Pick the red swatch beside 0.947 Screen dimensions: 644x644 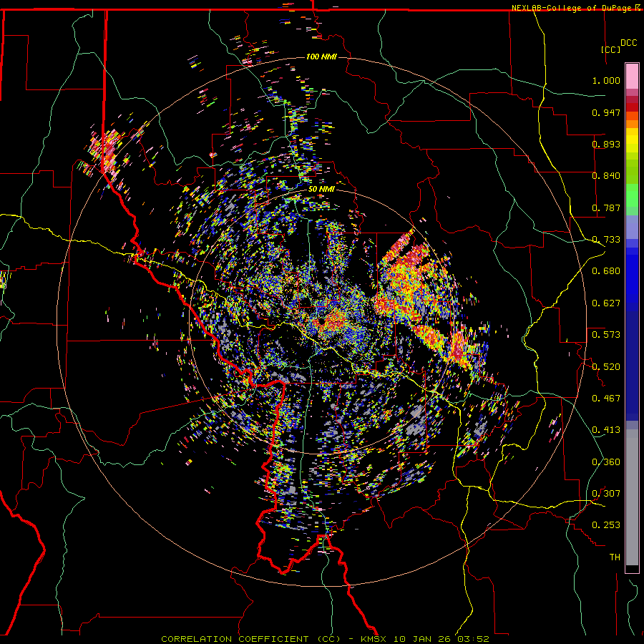click(632, 107)
